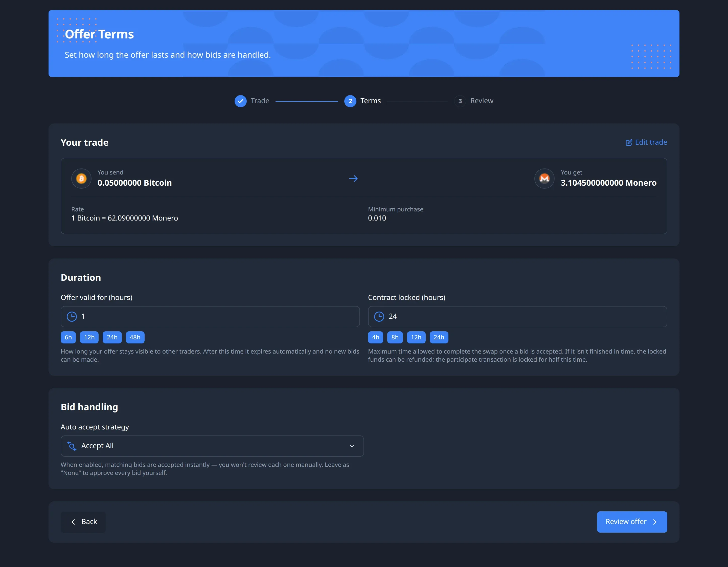728x567 pixels.
Task: Go to the Trade step label
Action: tap(260, 101)
